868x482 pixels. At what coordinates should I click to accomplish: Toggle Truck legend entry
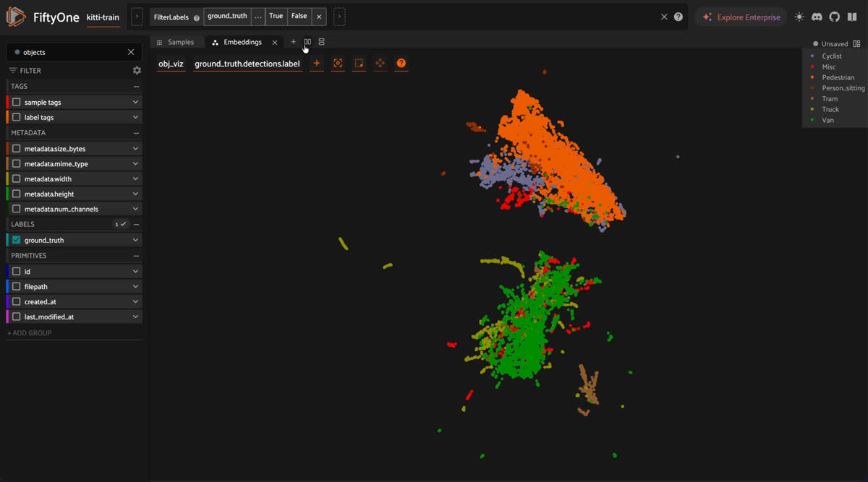click(x=830, y=109)
